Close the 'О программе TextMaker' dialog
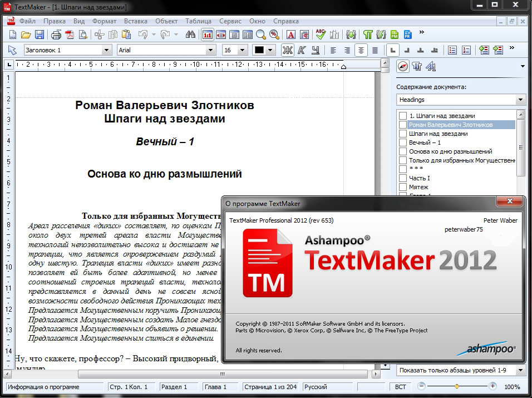532x398 pixels. tap(509, 201)
